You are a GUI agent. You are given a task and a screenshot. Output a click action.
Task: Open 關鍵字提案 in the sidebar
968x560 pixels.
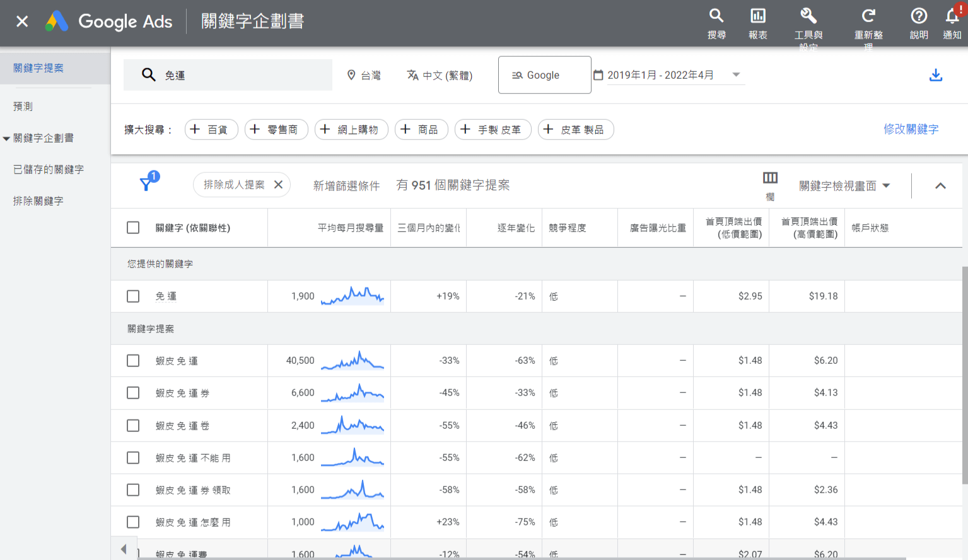(x=38, y=68)
